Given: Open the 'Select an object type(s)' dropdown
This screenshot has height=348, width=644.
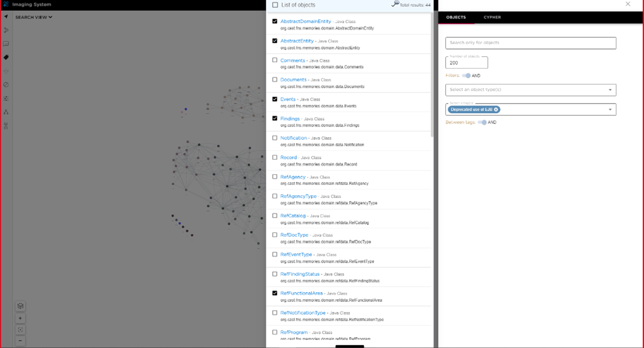Looking at the screenshot, I should pos(530,90).
